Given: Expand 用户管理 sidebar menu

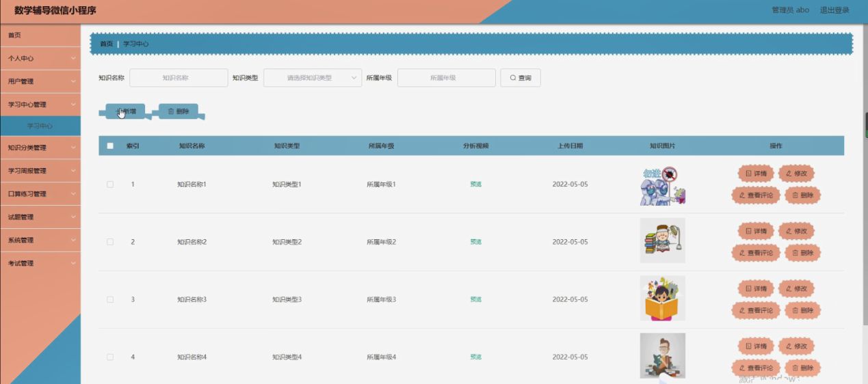Looking at the screenshot, I should click(x=40, y=81).
